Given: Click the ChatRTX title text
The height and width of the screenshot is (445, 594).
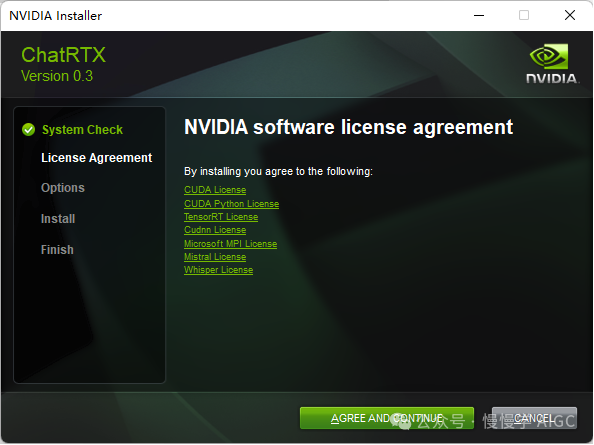Looking at the screenshot, I should pos(63,55).
